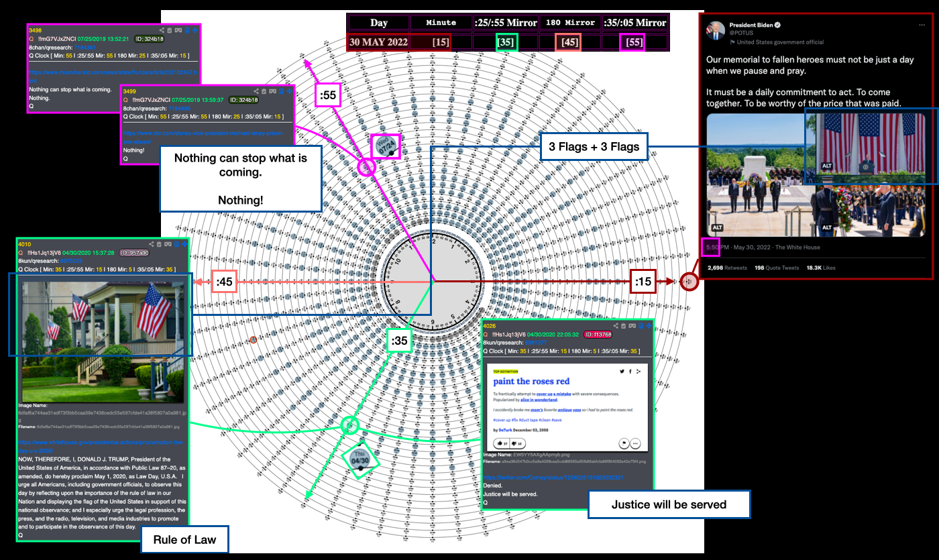Click the blue document icon on post 4026

(641, 326)
